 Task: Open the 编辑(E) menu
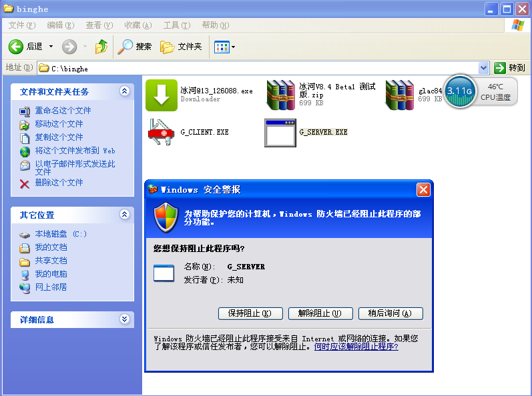click(60, 25)
